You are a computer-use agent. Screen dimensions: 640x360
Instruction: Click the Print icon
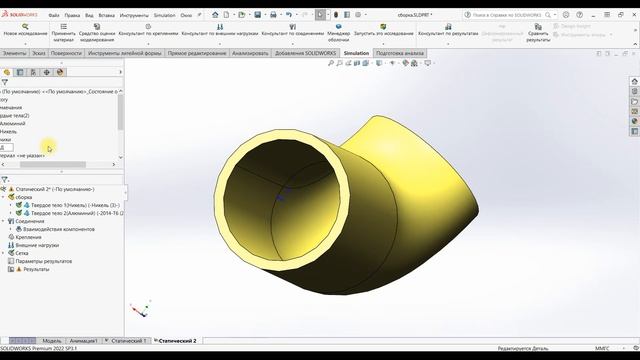[x=273, y=15]
